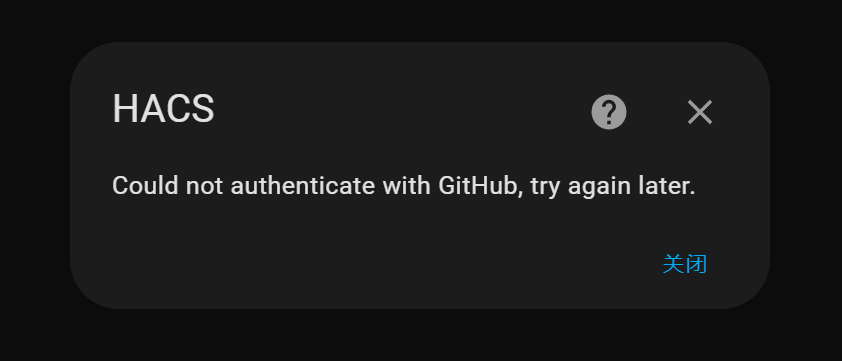Click blank space between title and help icon
Screen dimensions: 842x361
403,110
